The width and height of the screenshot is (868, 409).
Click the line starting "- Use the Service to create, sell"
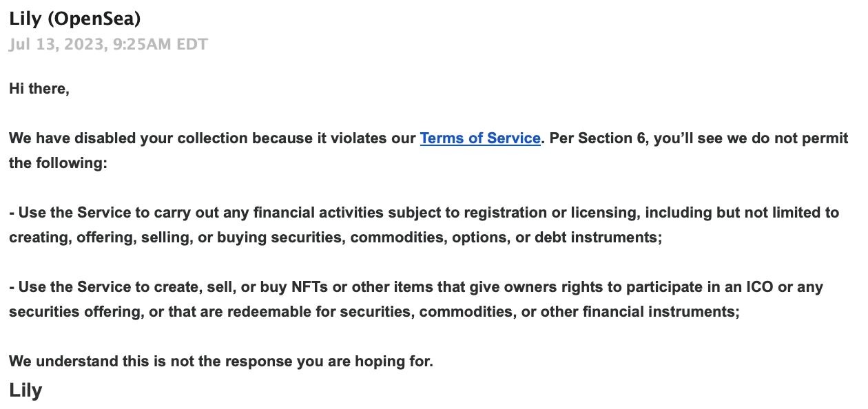click(416, 286)
